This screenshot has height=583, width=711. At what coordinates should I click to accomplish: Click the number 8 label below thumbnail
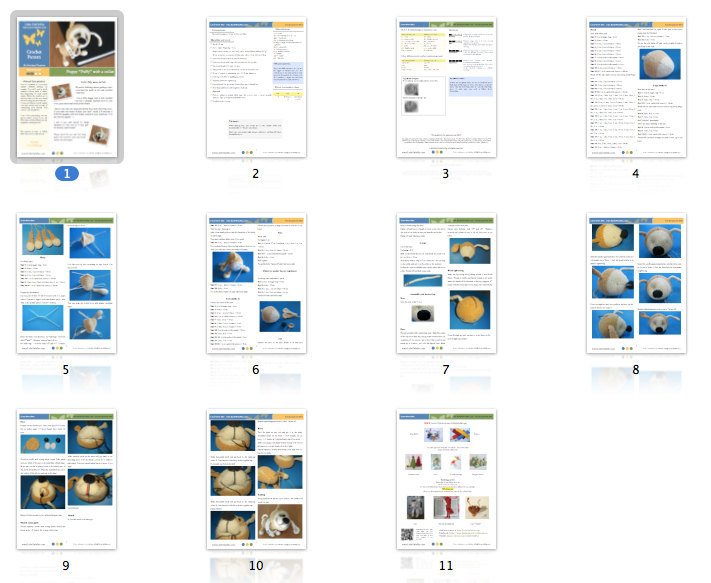coord(635,370)
